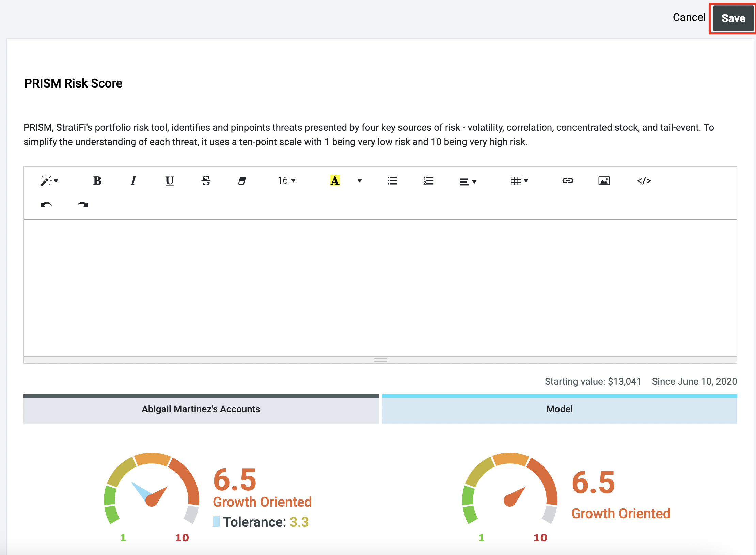Click the Cancel link

[689, 17]
